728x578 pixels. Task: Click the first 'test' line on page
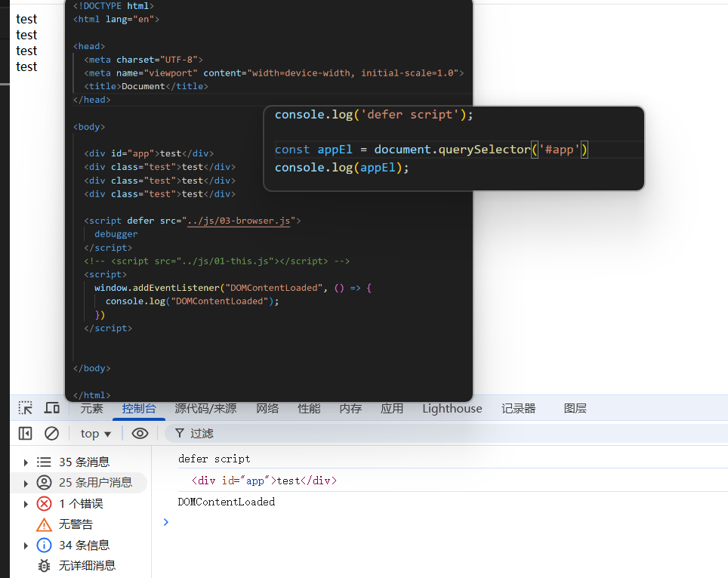[x=26, y=19]
